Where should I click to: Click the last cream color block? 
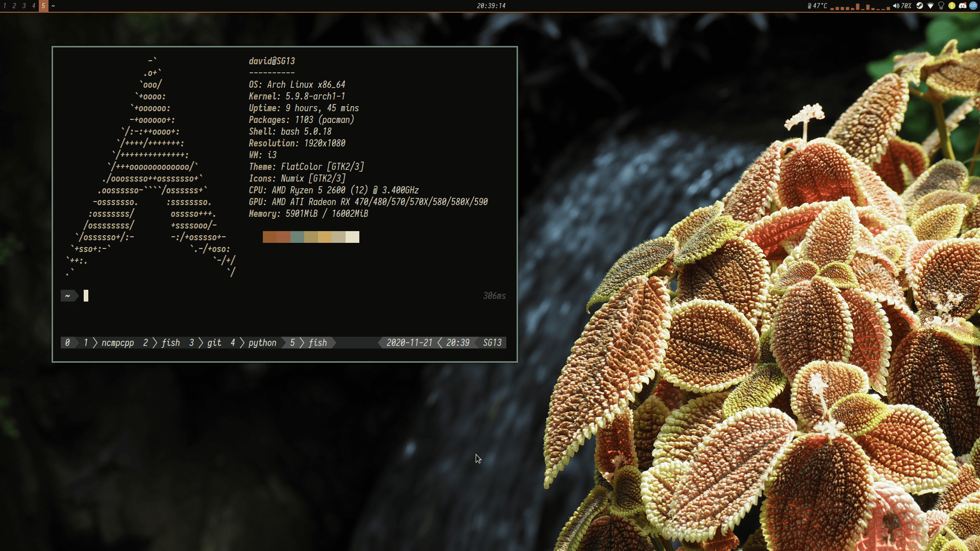pos(352,237)
